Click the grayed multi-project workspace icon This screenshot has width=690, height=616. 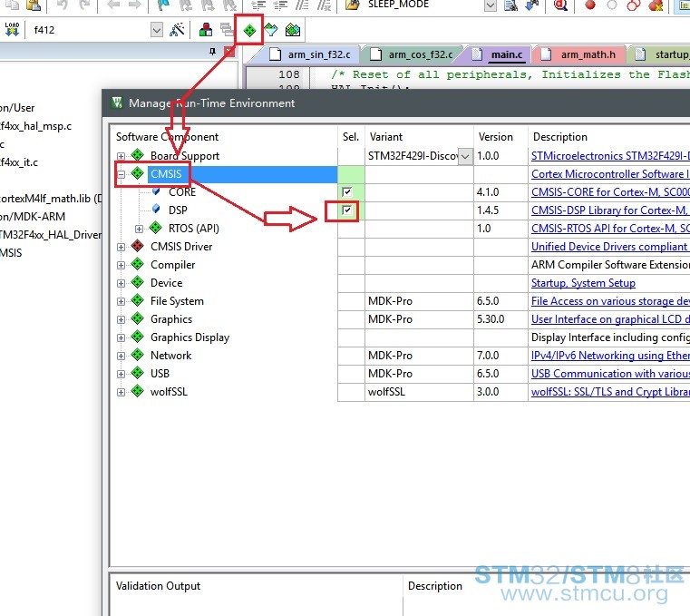point(227,30)
